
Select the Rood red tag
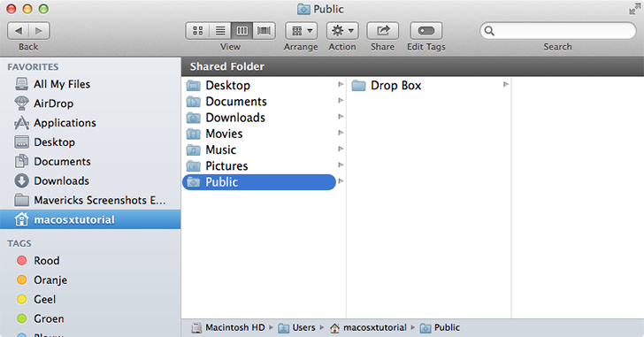pos(90,261)
